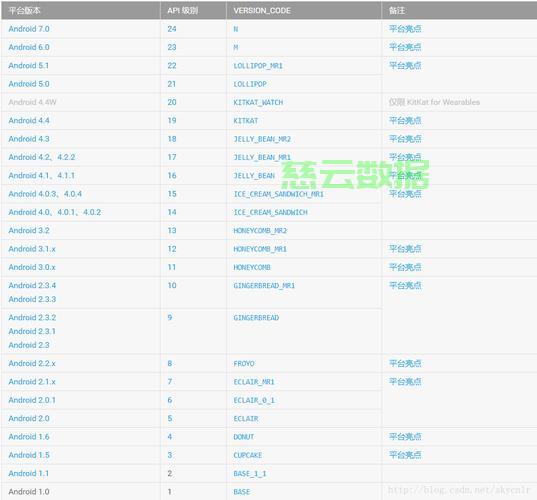Open the HONEYCOMB_MR2 version code link
The height and width of the screenshot is (500, 537).
(x=260, y=231)
